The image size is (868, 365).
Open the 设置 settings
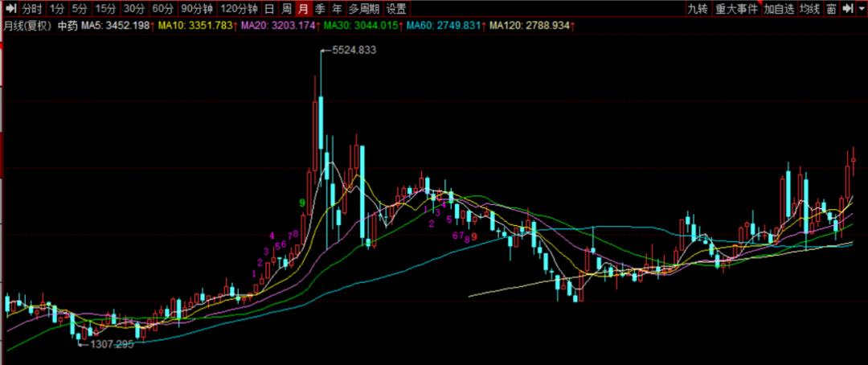click(395, 9)
